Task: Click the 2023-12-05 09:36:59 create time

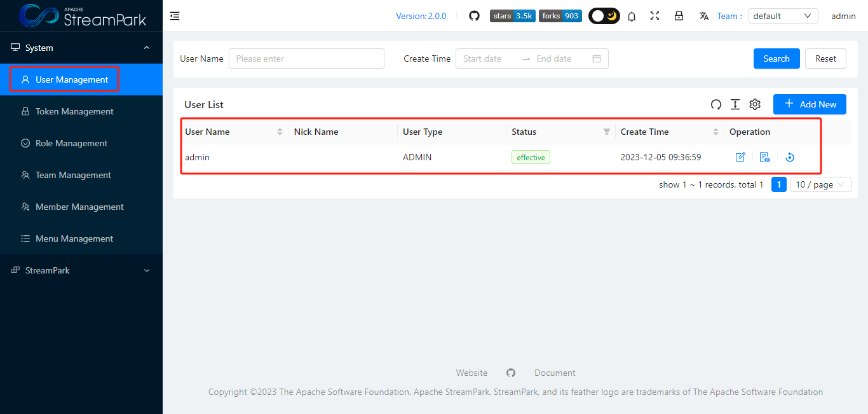Action: tap(661, 157)
